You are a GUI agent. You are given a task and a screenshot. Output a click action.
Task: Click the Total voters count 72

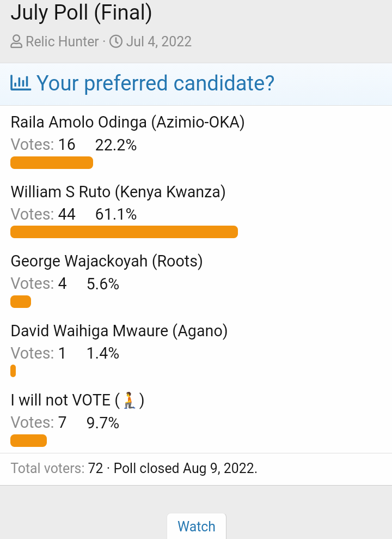[x=95, y=468]
